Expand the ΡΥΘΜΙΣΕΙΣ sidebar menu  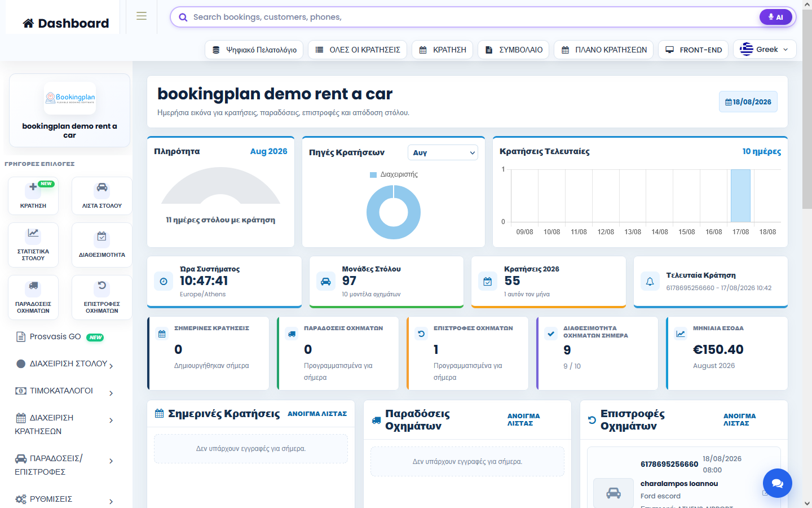pyautogui.click(x=65, y=500)
